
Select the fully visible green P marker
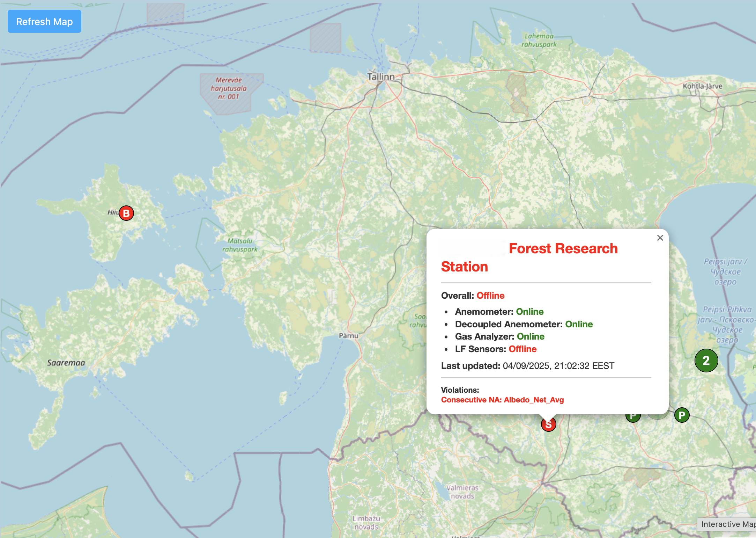pyautogui.click(x=682, y=415)
